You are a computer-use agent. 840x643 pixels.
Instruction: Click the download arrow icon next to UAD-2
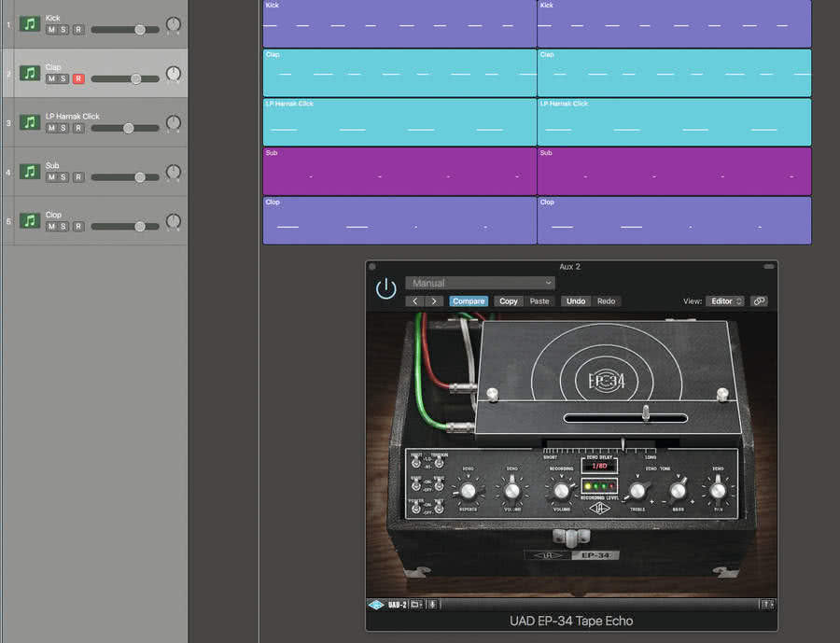[433, 605]
